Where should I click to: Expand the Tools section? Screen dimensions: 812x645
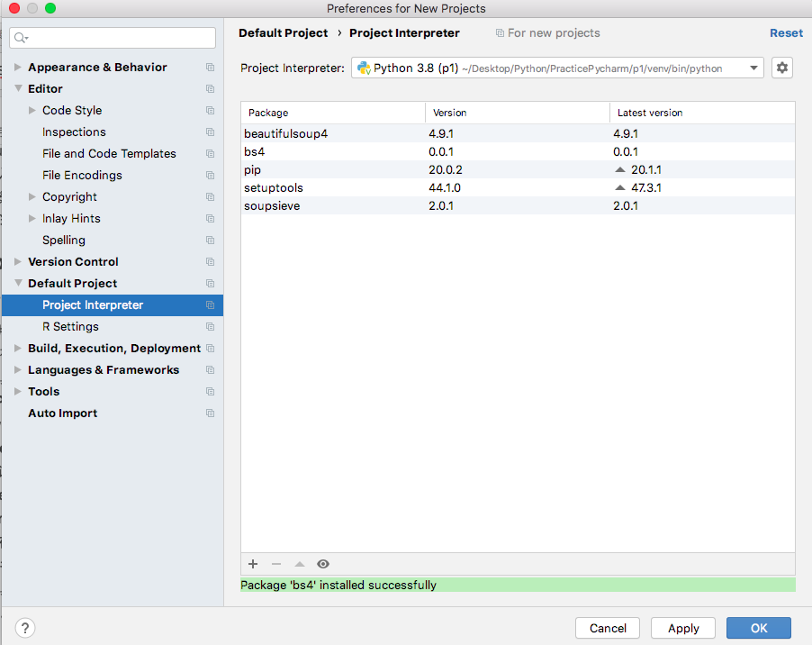click(18, 391)
